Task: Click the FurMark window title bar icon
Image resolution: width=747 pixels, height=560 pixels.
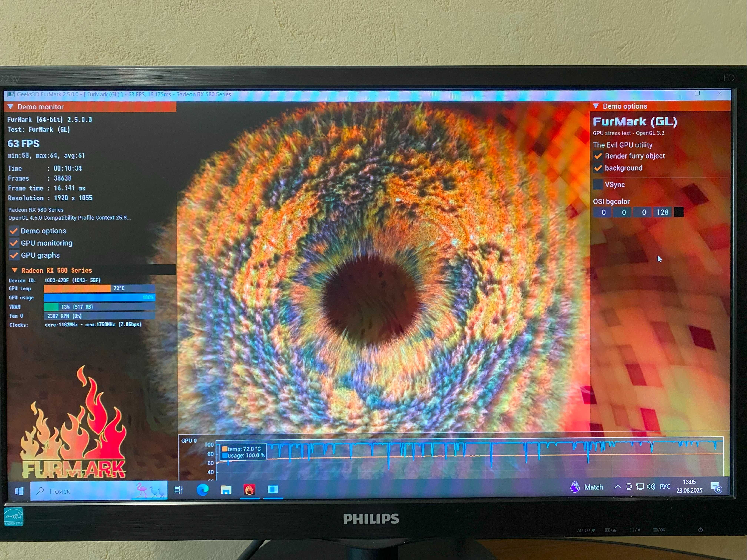Action: [x=11, y=94]
